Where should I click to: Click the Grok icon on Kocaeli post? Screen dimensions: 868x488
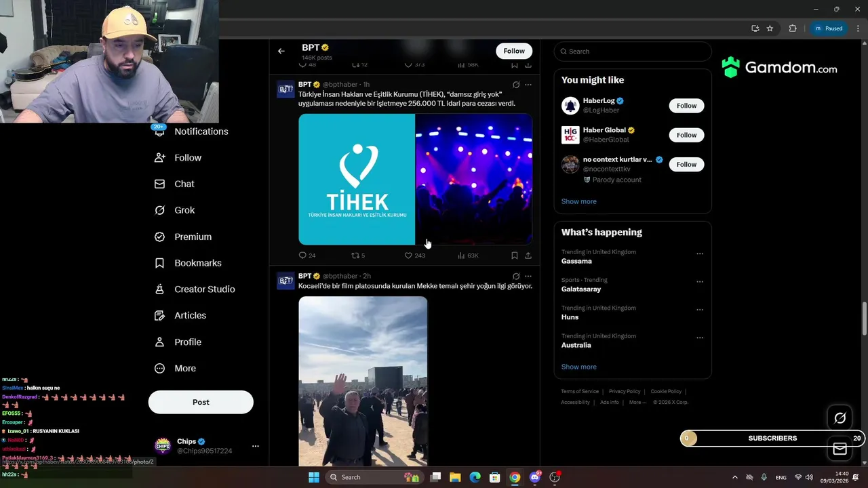tap(516, 276)
